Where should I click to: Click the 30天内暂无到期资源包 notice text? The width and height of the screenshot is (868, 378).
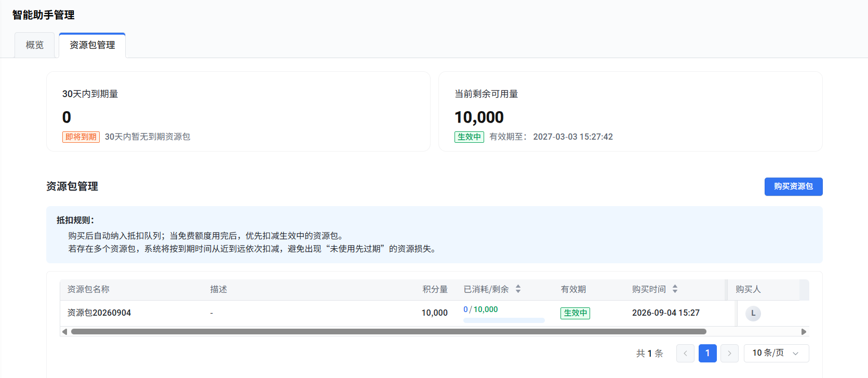click(148, 137)
